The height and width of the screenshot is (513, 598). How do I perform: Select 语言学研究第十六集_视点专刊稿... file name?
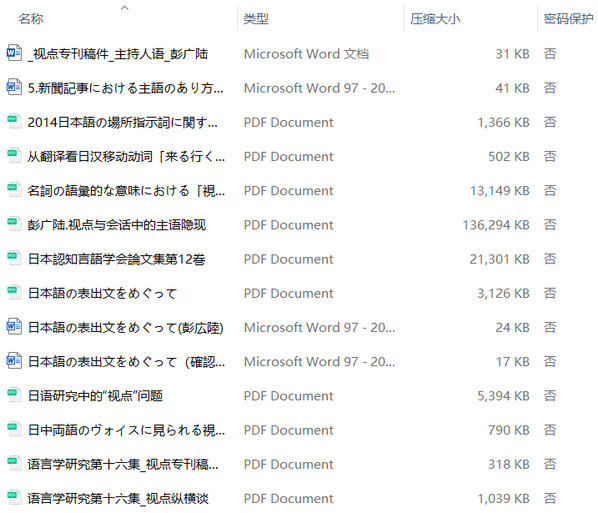tap(123, 464)
